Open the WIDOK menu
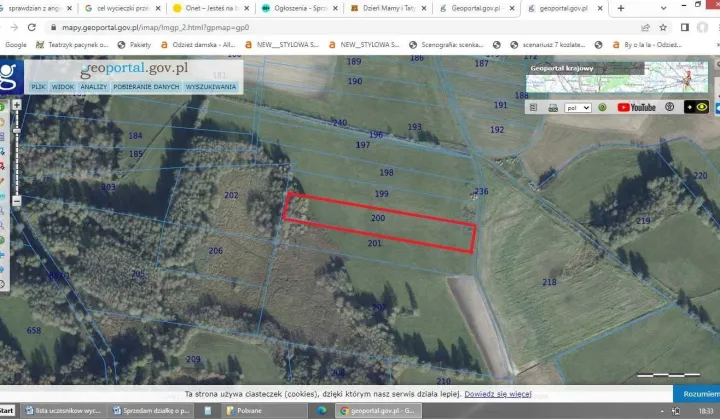Screen dimensions: 720x420 pos(63,87)
